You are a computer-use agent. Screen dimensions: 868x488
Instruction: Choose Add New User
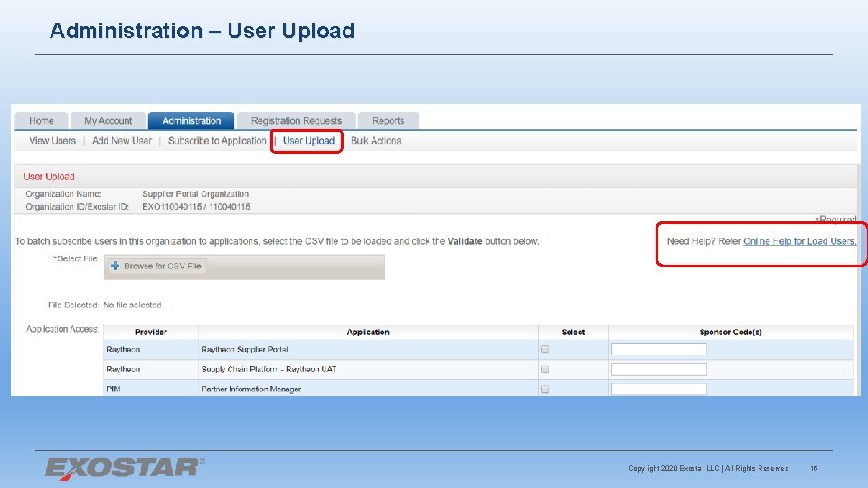[x=122, y=141]
